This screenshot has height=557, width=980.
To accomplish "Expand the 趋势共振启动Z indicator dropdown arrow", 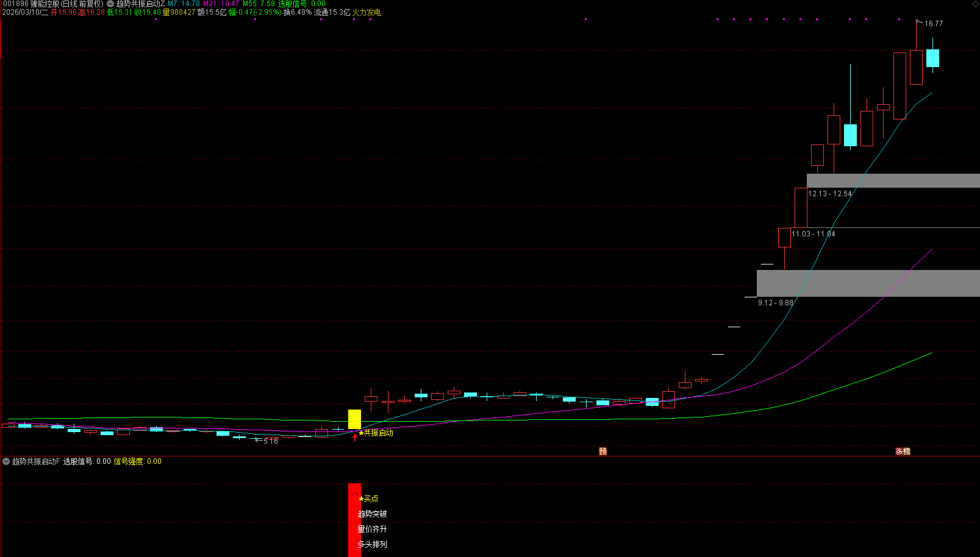I will pyautogui.click(x=110, y=4).
